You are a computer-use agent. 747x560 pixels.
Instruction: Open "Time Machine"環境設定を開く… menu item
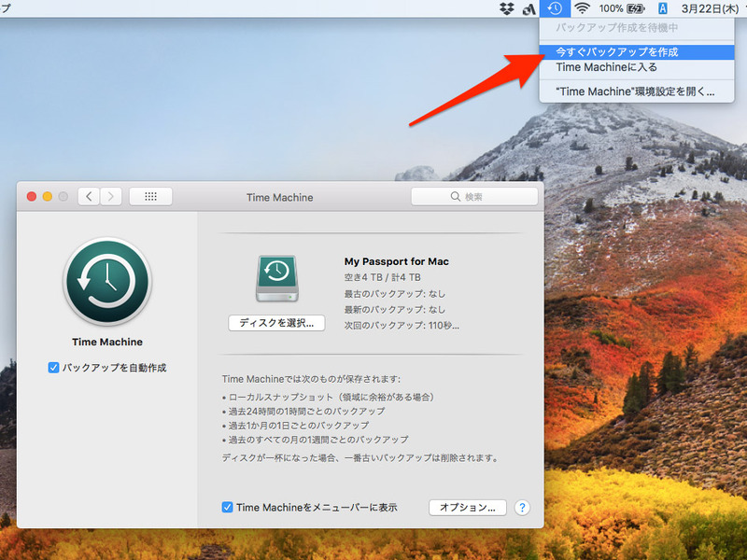tap(637, 91)
